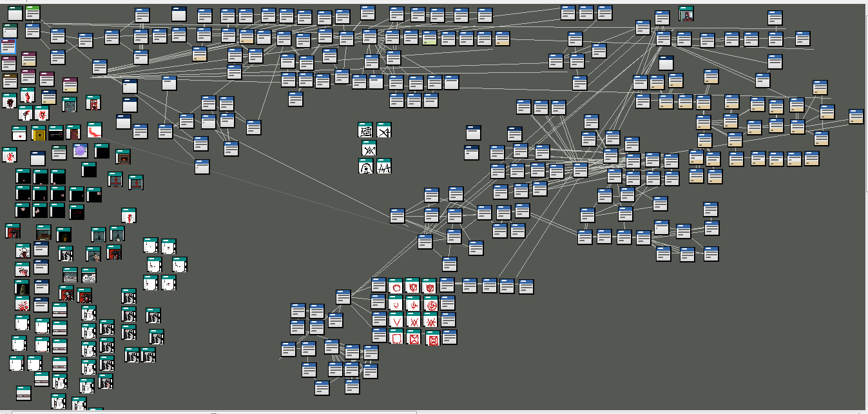The image size is (868, 414).
Task: Click the blue-highlighted selected node near top left
Action: 9,46
